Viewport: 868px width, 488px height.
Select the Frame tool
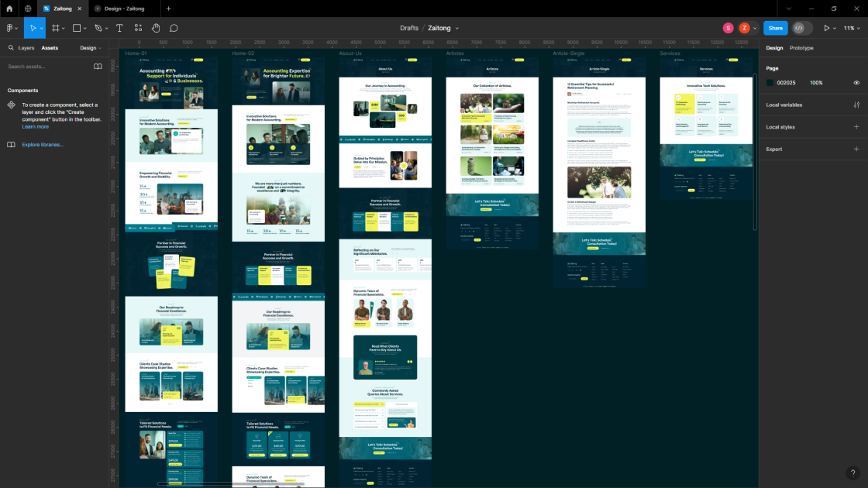[x=56, y=28]
